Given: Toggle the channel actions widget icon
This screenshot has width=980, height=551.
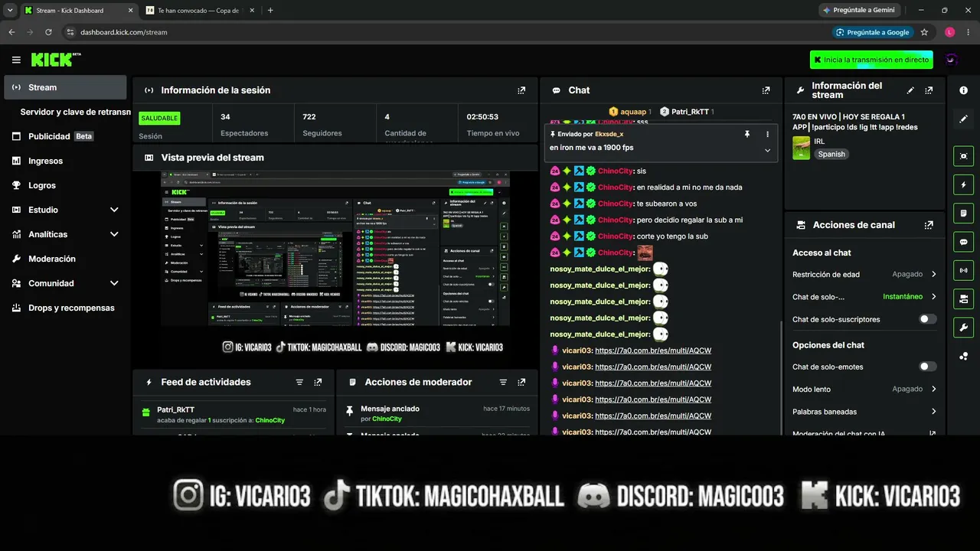Looking at the screenshot, I should coord(963,298).
